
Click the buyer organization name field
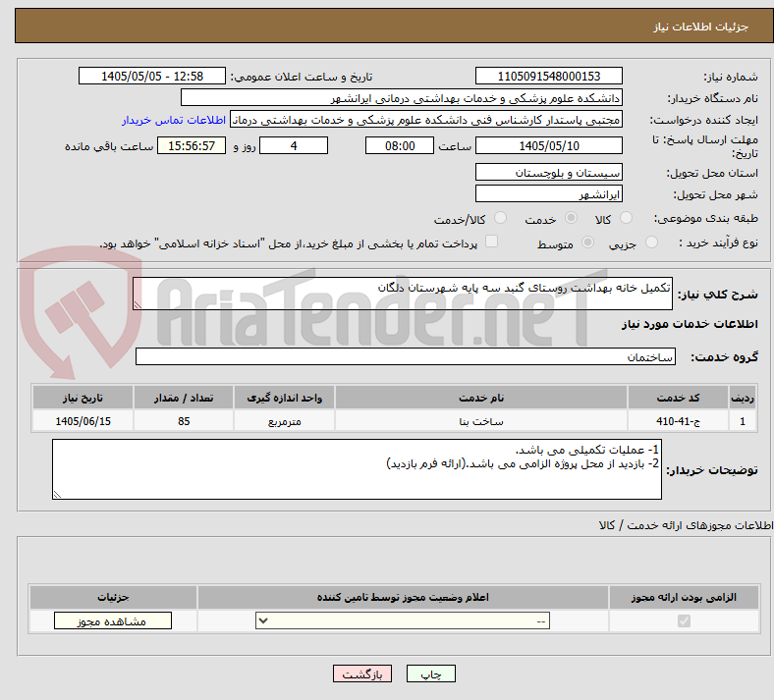402,97
